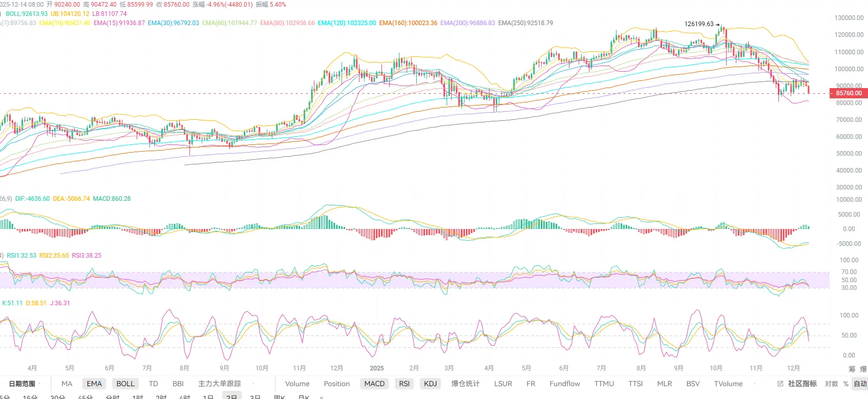The width and height of the screenshot is (868, 399).
Task: Enable the TVolume indicator
Action: pyautogui.click(x=728, y=384)
